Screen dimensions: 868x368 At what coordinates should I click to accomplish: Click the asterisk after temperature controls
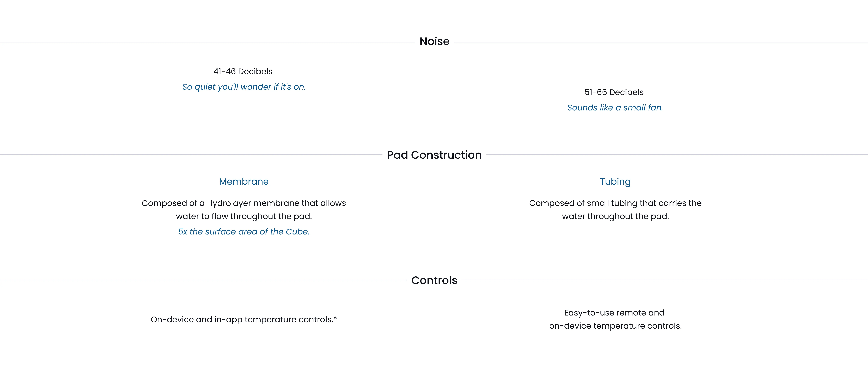pos(335,318)
